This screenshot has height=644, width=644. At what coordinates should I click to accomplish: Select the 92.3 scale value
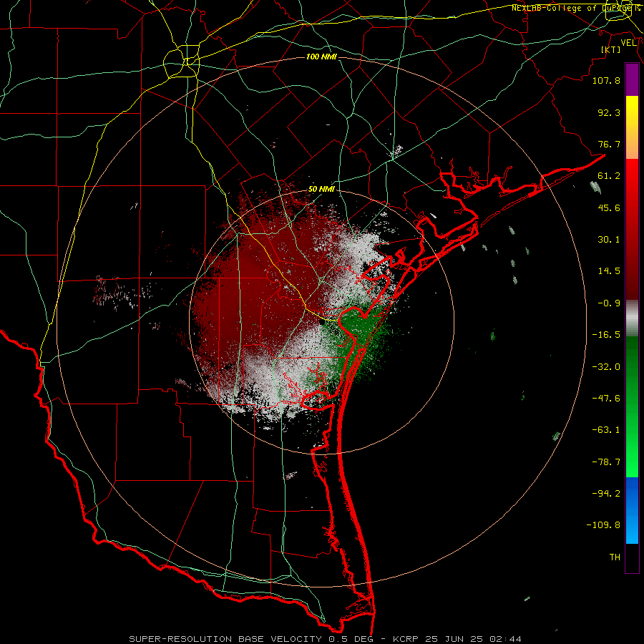pyautogui.click(x=609, y=112)
